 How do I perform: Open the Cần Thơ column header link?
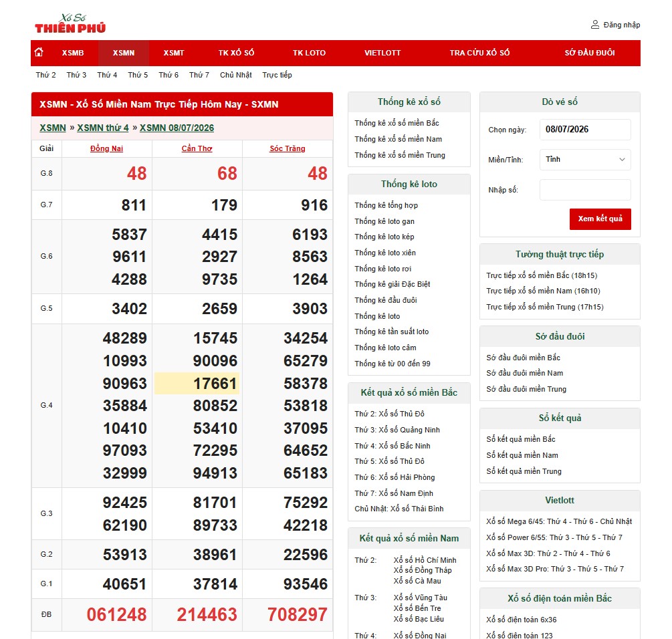(x=197, y=148)
